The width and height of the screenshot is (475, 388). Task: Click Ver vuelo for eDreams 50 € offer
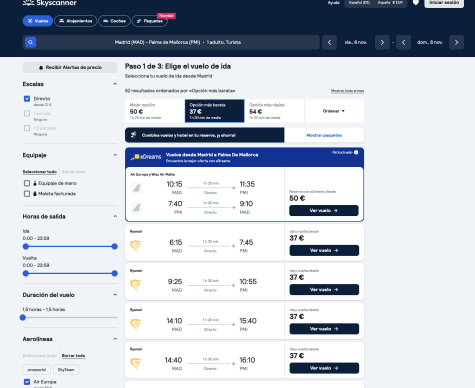point(324,211)
